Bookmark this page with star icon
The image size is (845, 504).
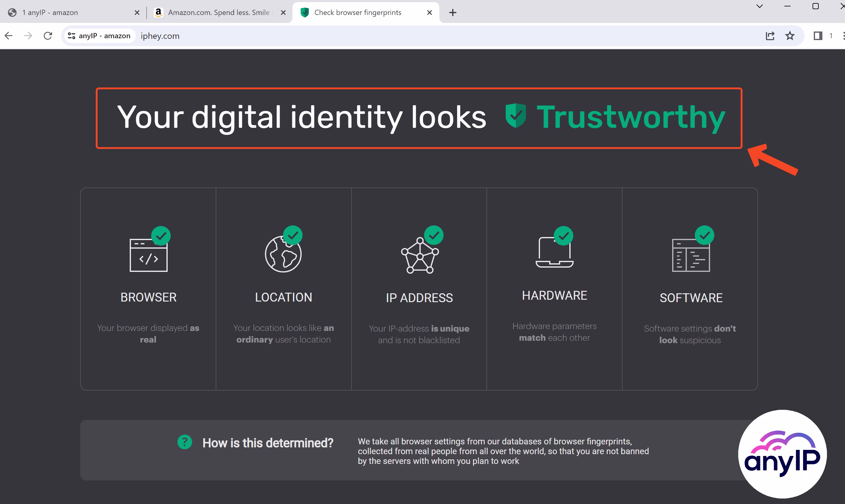point(790,36)
